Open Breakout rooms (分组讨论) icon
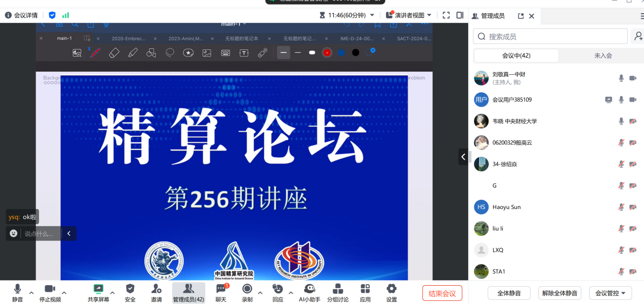Viewport: 644px width, 304px height. 338,289
